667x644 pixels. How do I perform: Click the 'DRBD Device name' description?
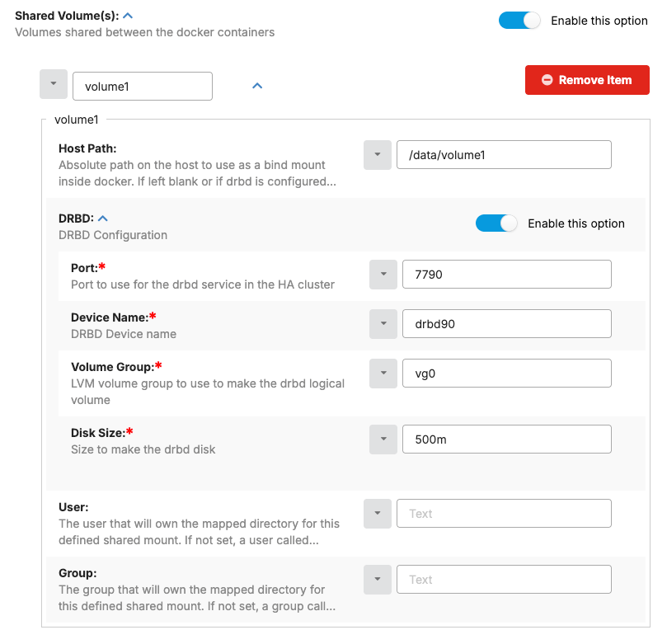click(x=124, y=334)
